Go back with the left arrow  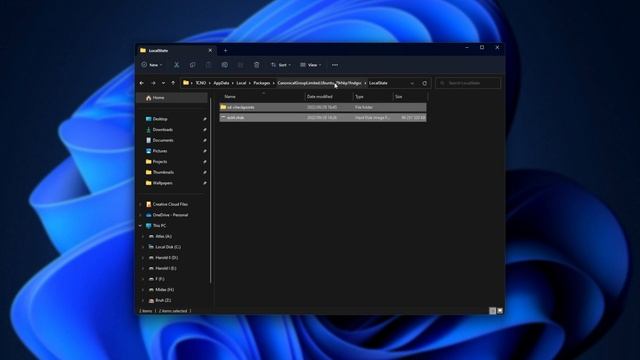[142, 83]
